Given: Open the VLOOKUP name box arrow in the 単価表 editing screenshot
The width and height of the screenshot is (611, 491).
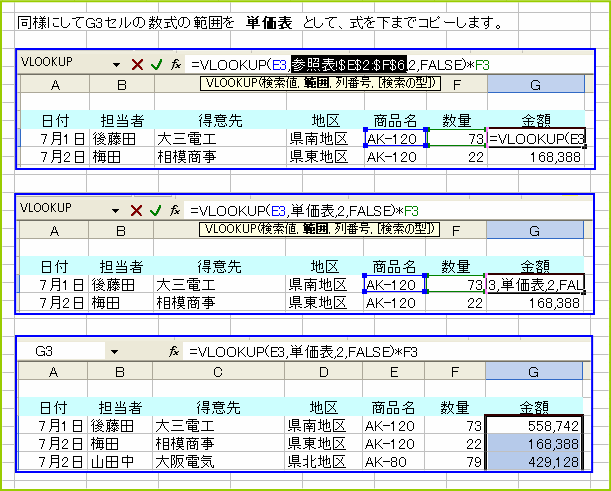Looking at the screenshot, I should coord(115,211).
